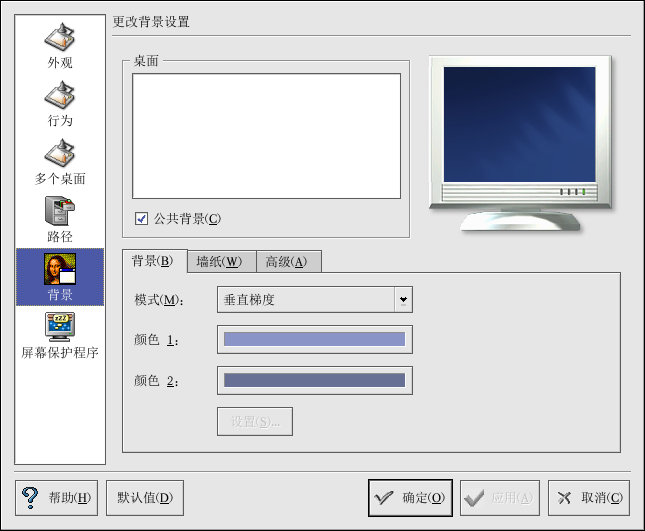Switch to the 背景(B) tab
The image size is (645, 531).
click(x=155, y=261)
